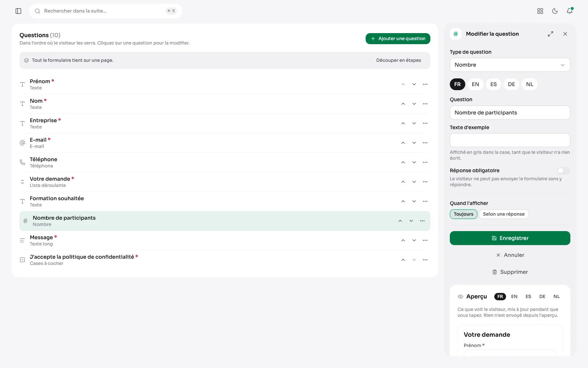Focus the Rechercher dans la suite field

click(x=106, y=11)
